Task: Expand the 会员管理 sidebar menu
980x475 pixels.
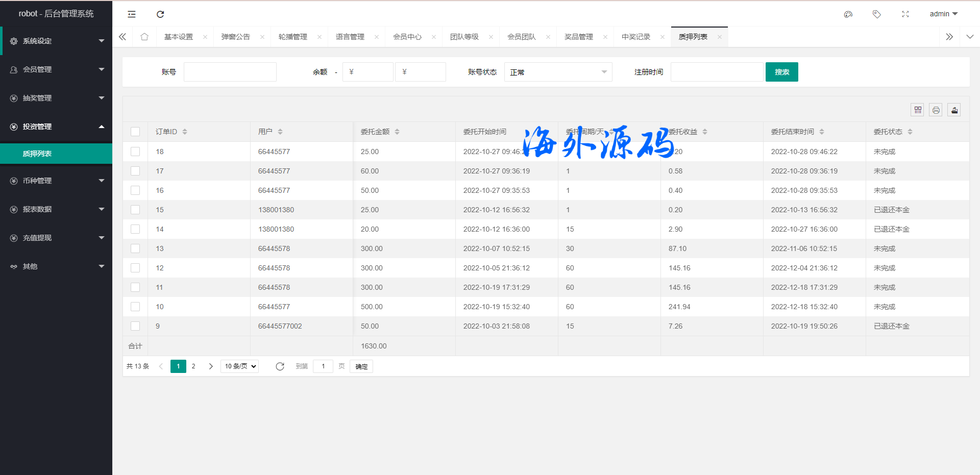Action: [56, 69]
